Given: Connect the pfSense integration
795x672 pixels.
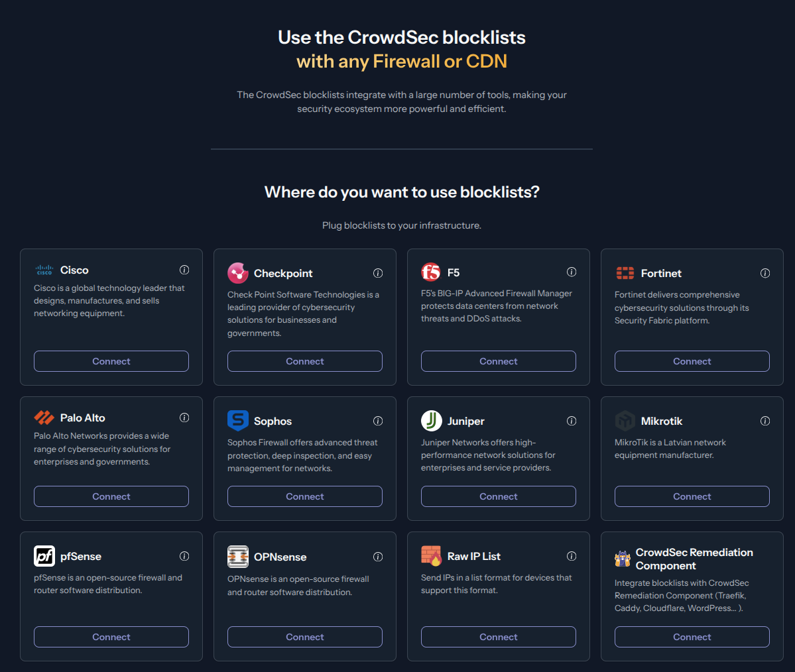Looking at the screenshot, I should [111, 637].
